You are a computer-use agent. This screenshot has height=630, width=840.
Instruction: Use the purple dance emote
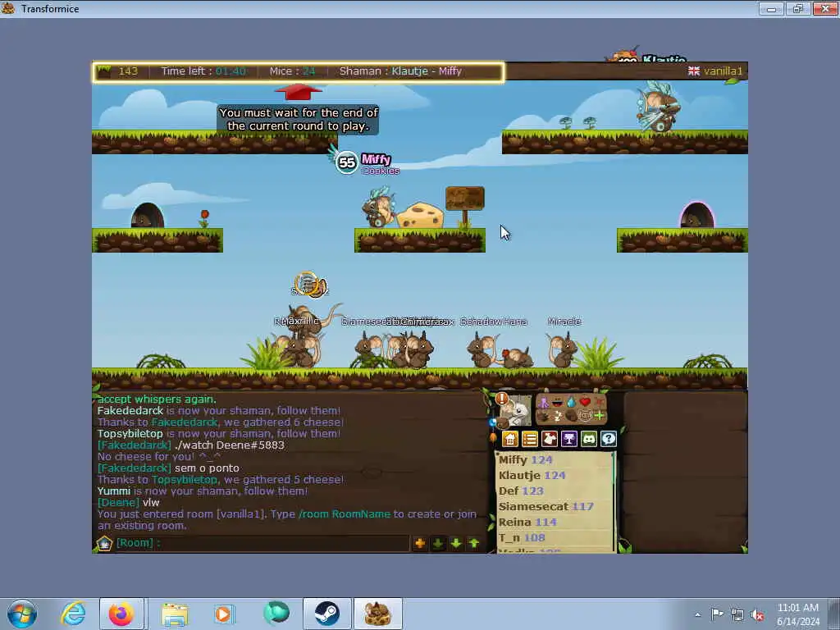pyautogui.click(x=544, y=402)
